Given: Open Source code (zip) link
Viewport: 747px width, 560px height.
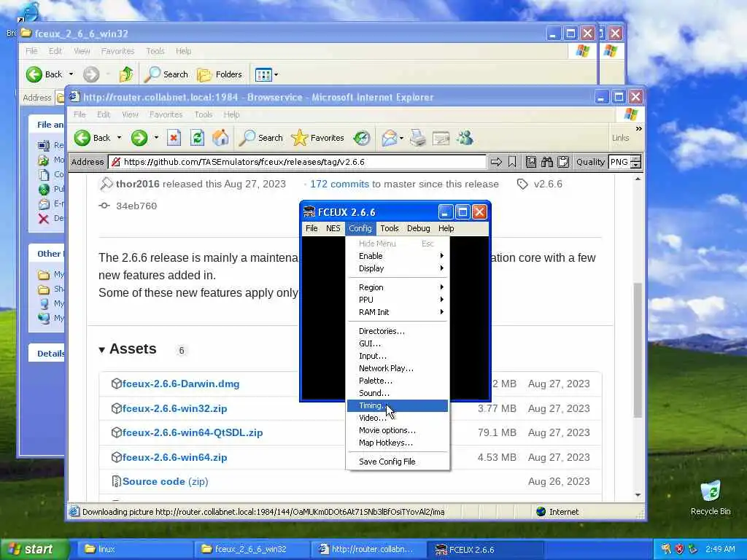Looking at the screenshot, I should (165, 481).
